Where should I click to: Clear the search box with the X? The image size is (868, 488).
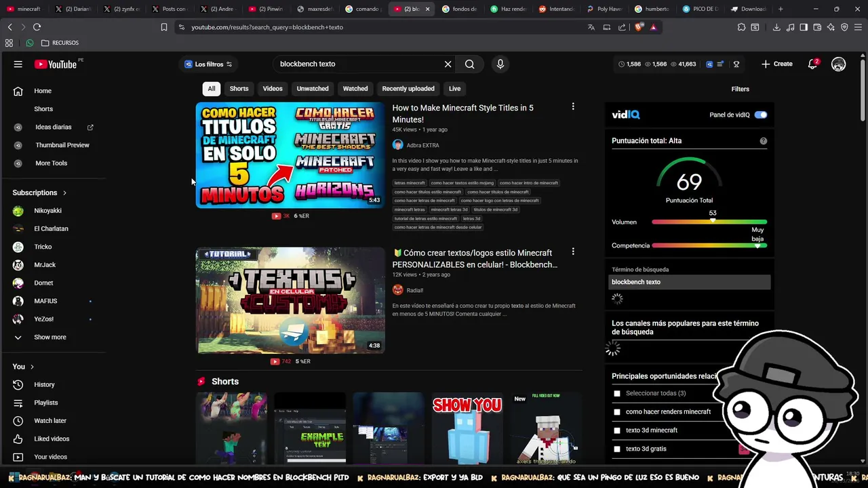[448, 64]
